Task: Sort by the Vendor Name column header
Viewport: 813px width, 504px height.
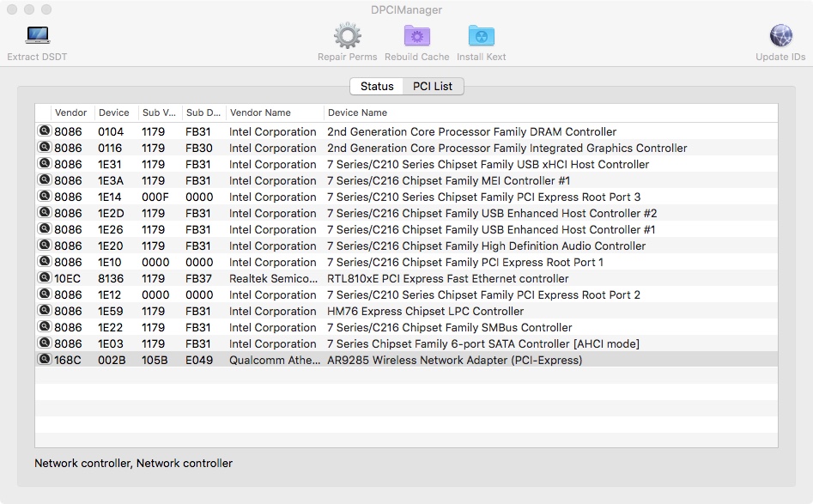Action: [275, 112]
